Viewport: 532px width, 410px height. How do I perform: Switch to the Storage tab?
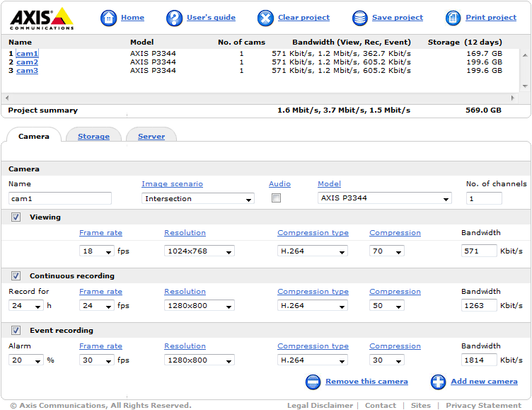pyautogui.click(x=93, y=136)
